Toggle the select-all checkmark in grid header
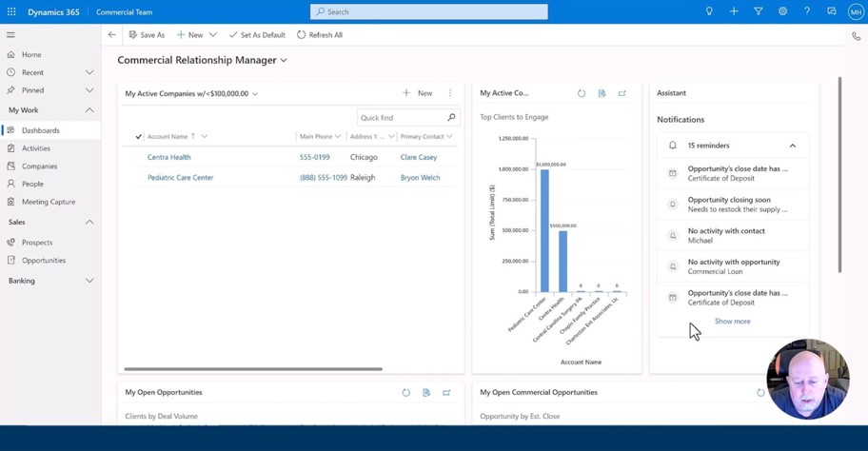Image resolution: width=868 pixels, height=451 pixels. pyautogui.click(x=138, y=136)
